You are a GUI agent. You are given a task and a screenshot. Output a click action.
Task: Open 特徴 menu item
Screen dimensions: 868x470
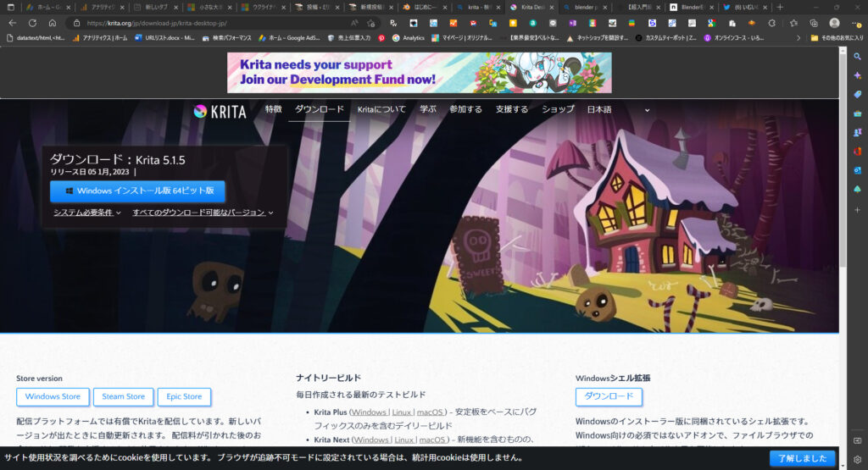pos(273,109)
